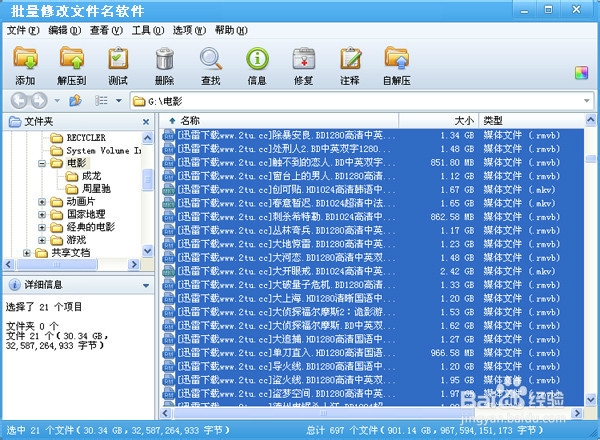The height and width of the screenshot is (440, 600).
Task: Close the 文件夹 folder pane
Action: pyautogui.click(x=146, y=122)
